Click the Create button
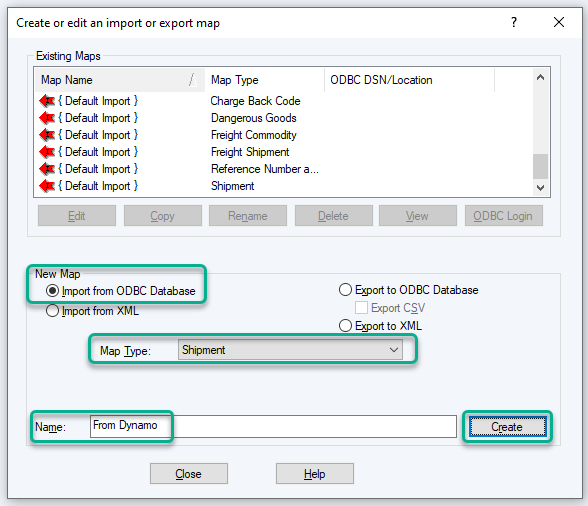 [x=507, y=426]
